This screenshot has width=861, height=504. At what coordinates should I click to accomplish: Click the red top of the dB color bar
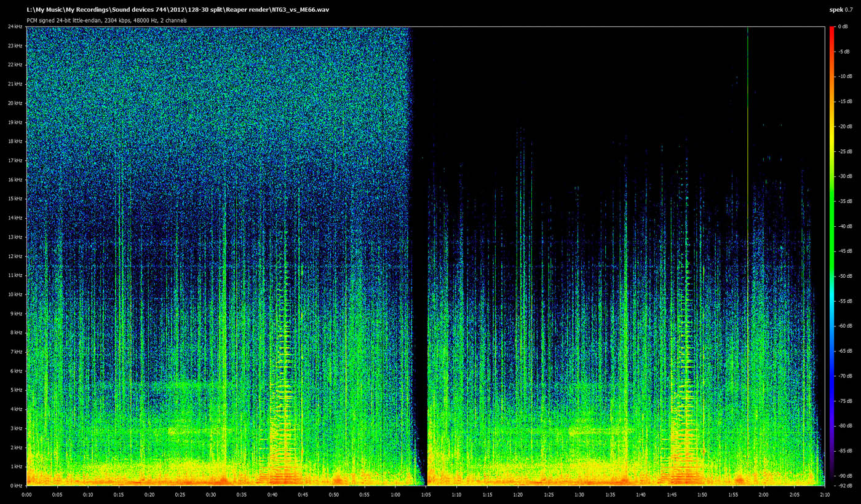pyautogui.click(x=831, y=31)
